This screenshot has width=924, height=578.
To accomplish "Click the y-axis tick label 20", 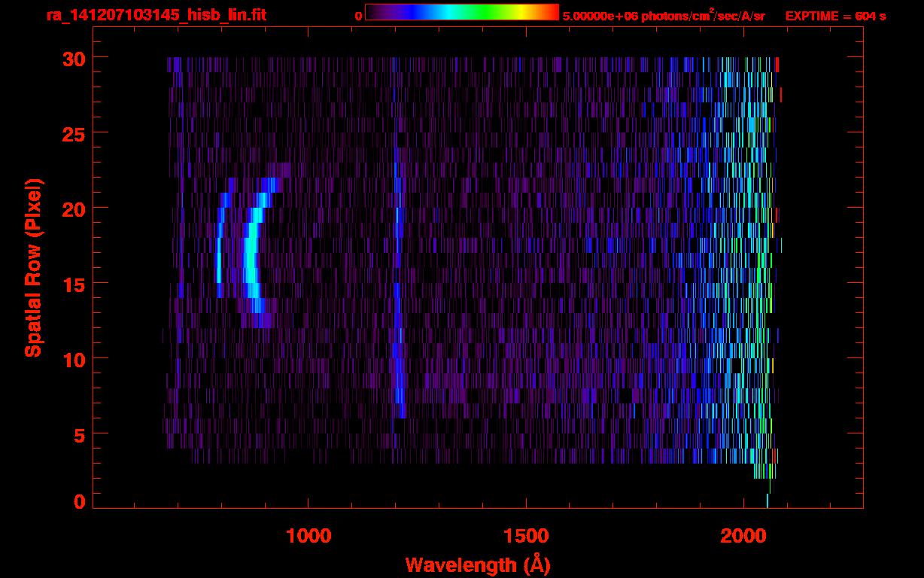I will (x=73, y=208).
